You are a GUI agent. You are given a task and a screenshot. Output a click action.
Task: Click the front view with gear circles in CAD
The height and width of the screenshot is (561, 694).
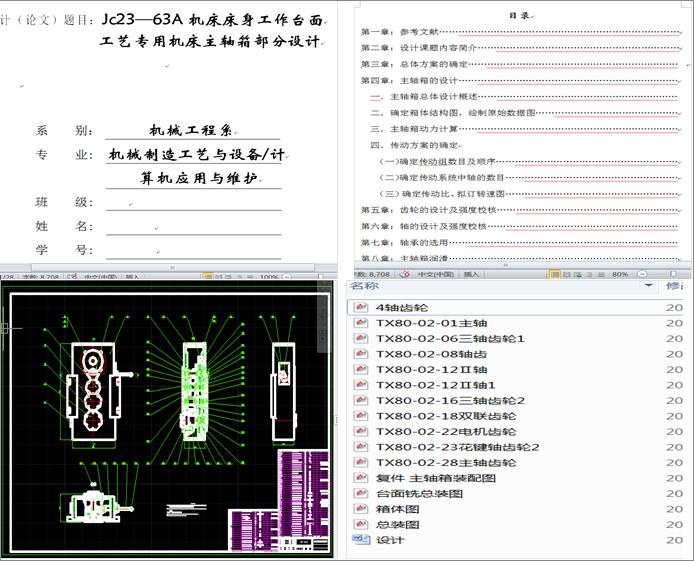point(94,391)
